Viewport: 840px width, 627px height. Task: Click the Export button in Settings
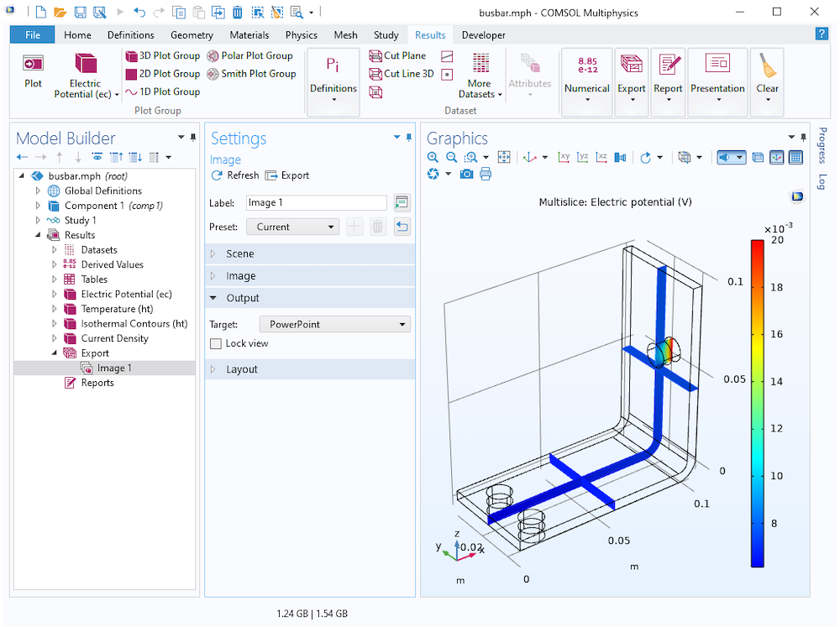click(x=287, y=175)
